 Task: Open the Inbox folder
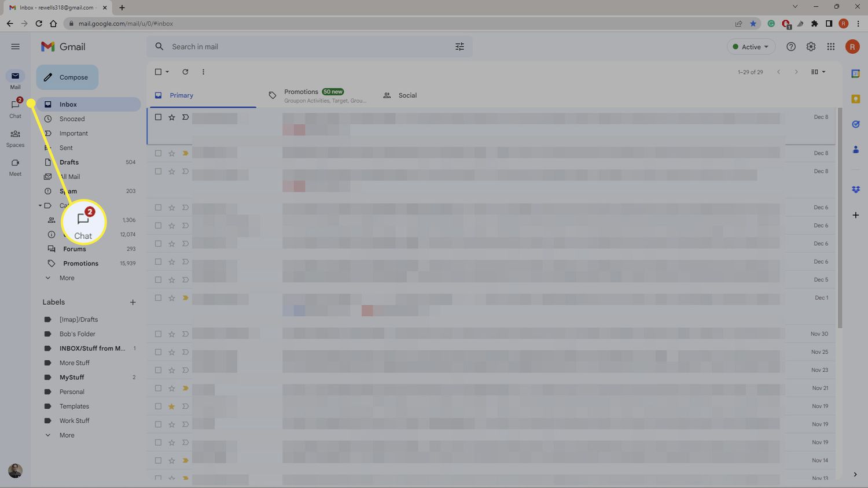[89, 104]
